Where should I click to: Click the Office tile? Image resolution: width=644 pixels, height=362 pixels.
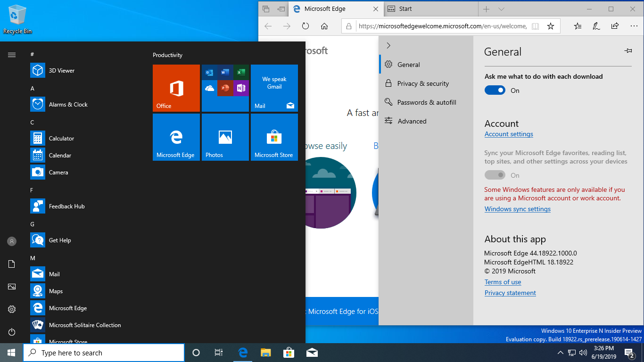(x=176, y=88)
